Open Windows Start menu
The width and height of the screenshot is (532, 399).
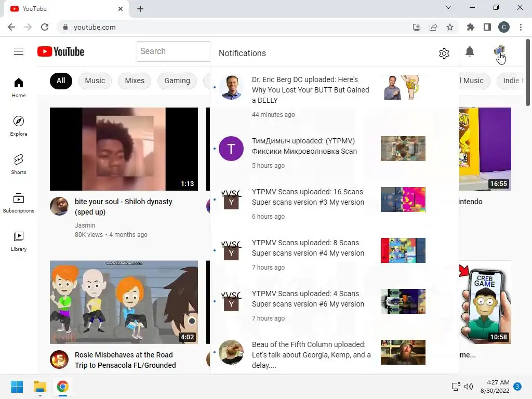coord(17,387)
